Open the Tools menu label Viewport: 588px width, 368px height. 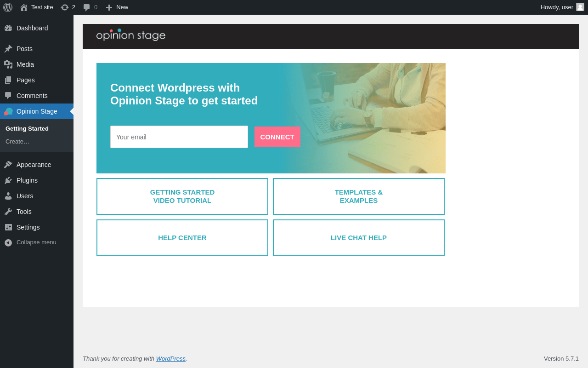tap(24, 212)
